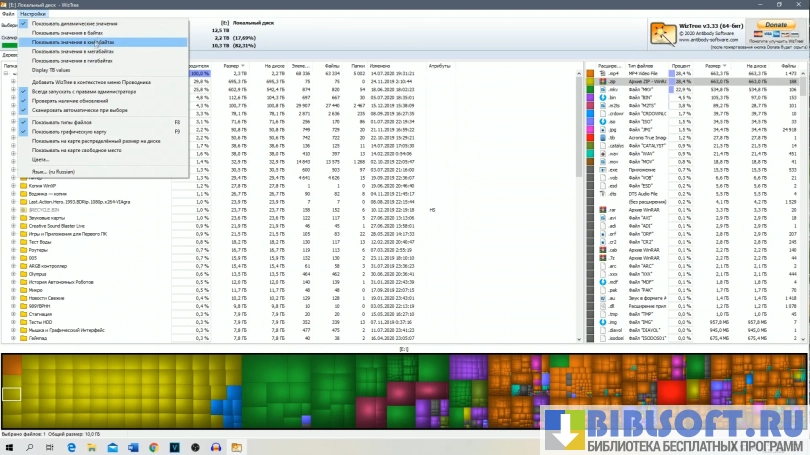Open Microsoft Edge from the taskbar
The width and height of the screenshot is (810, 455).
[71, 447]
